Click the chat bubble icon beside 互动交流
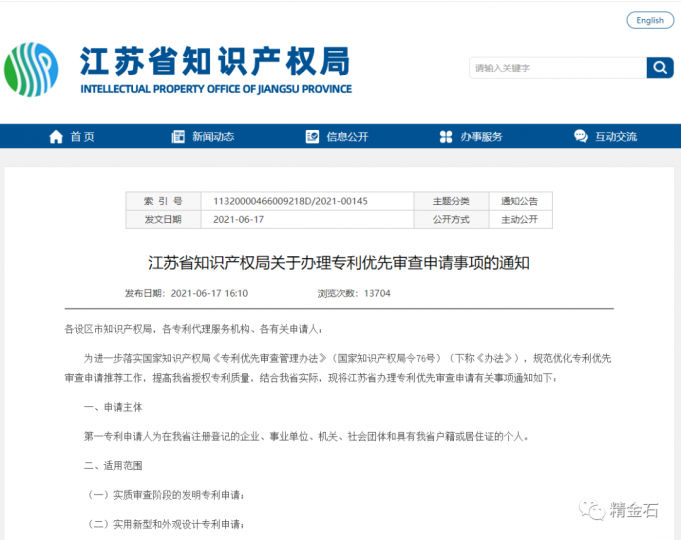Viewport: 681px width, 540px height. [x=581, y=136]
